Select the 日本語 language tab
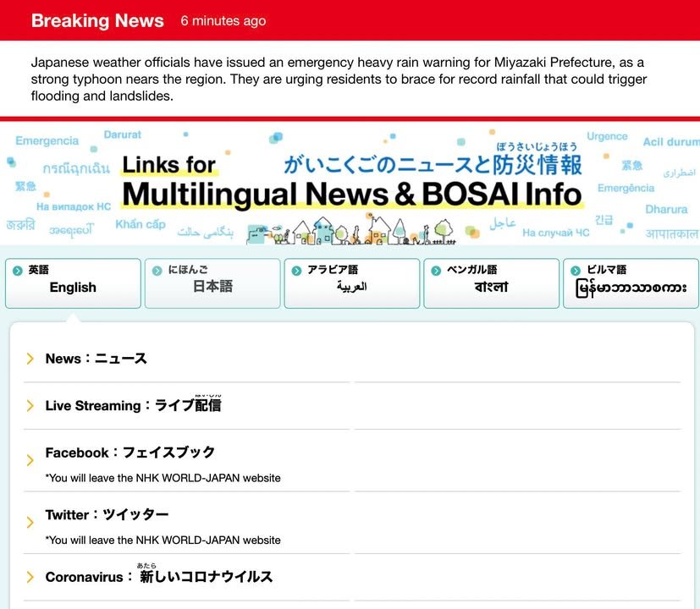Viewport: 700px width, 609px height. (x=212, y=283)
